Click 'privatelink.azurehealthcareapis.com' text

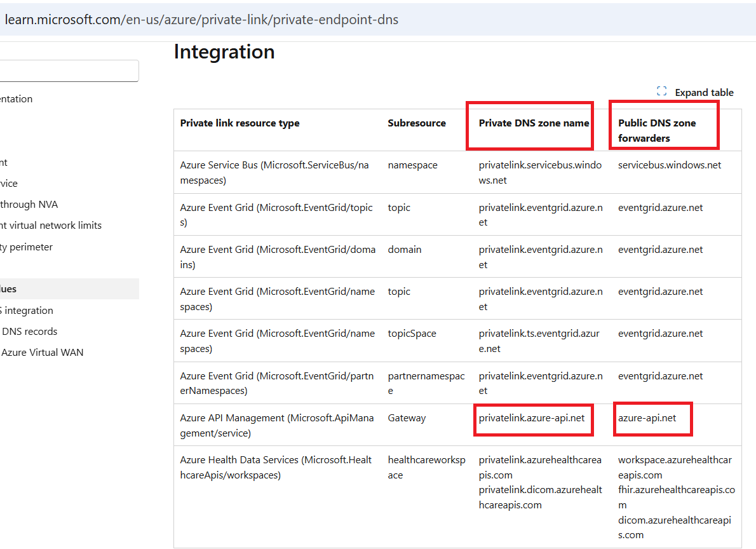[540, 468]
